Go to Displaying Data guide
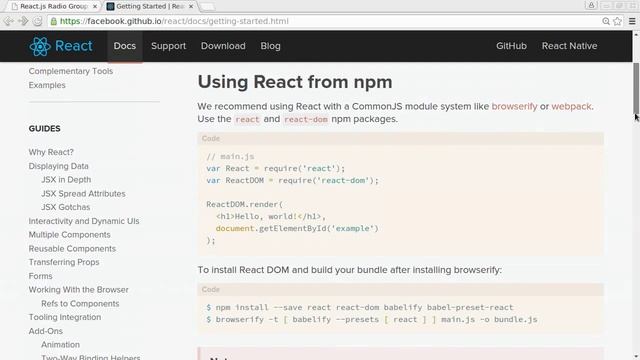 (58, 166)
